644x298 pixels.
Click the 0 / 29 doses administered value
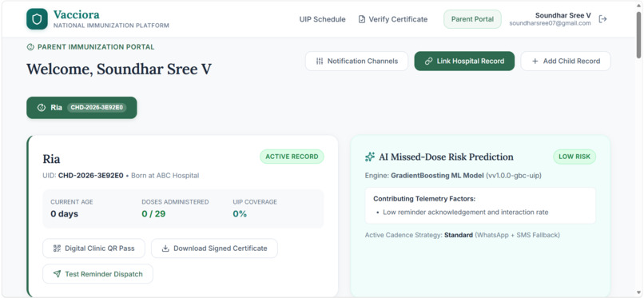click(x=153, y=214)
